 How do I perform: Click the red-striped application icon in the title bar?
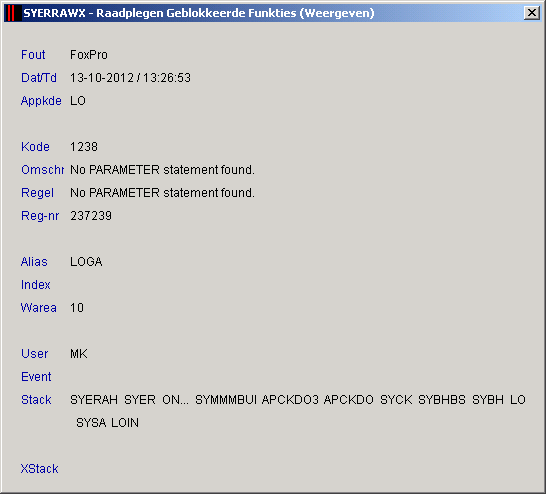point(11,13)
